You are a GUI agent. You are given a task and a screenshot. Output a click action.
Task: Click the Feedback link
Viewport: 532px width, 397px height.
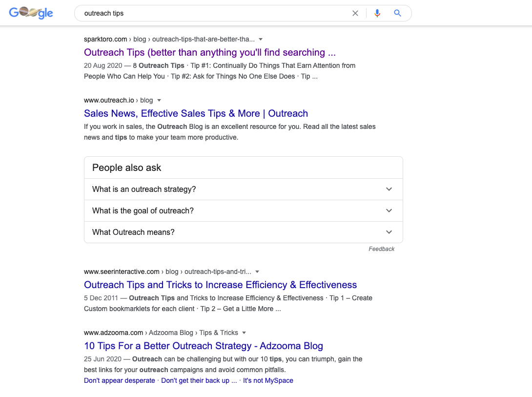[381, 249]
